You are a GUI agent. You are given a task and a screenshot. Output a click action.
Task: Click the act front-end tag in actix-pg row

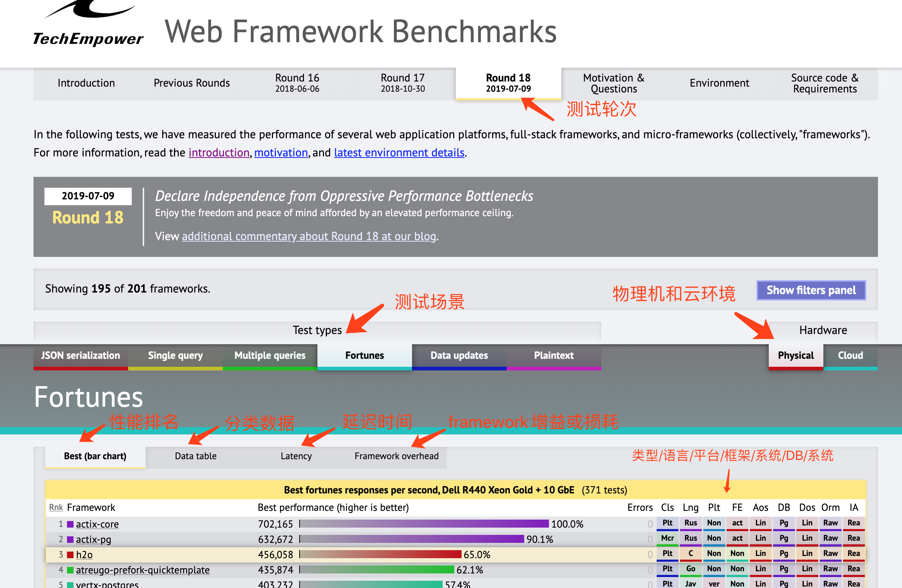[x=737, y=539]
